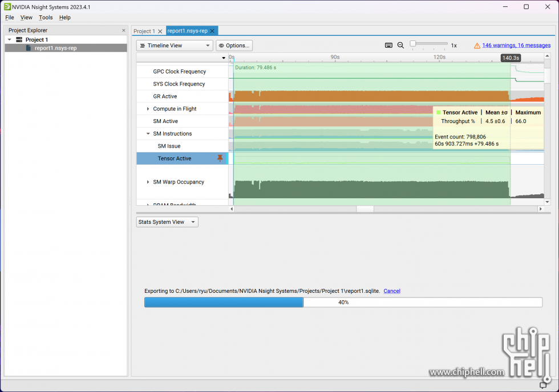Close the Project 1 tab

click(x=160, y=31)
